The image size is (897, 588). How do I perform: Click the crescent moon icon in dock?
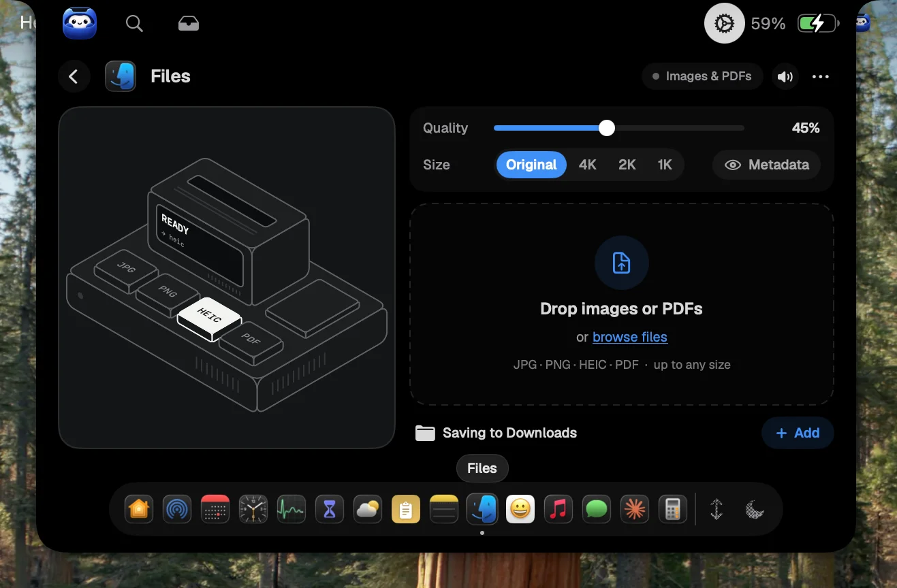754,509
